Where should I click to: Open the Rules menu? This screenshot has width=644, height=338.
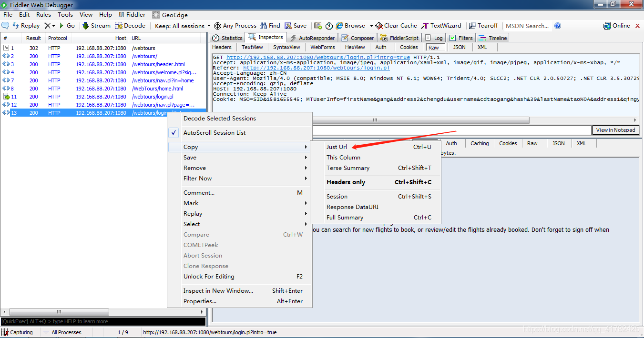(x=43, y=15)
